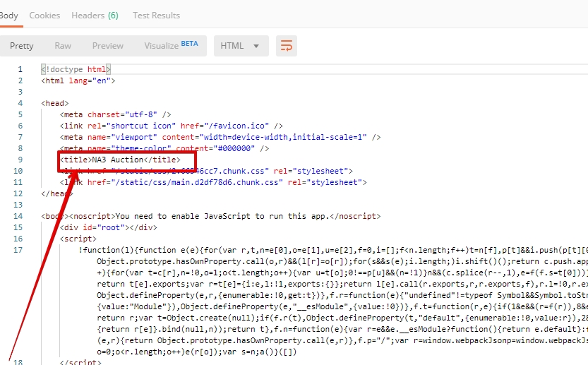Click line number 17 in gutter
Screen dimensions: 588x365
[x=18, y=250]
